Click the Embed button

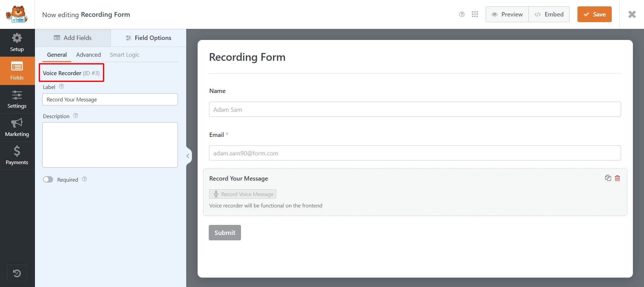click(549, 14)
